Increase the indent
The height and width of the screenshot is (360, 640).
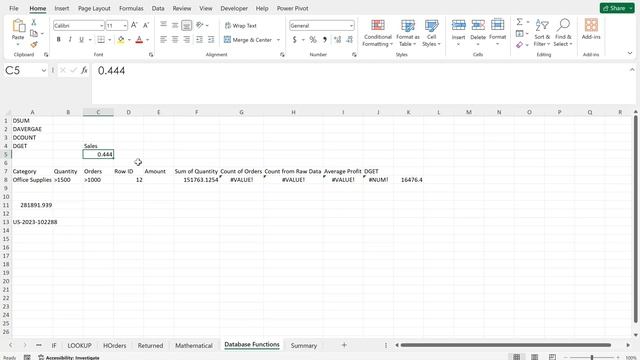[211, 40]
